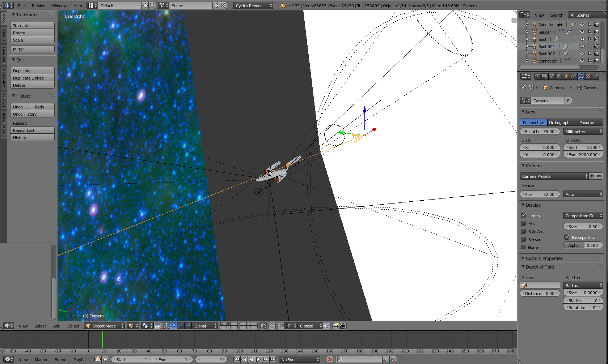Image resolution: width=608 pixels, height=364 pixels.
Task: Click the Passepartout Alpha slider
Action: [x=583, y=245]
